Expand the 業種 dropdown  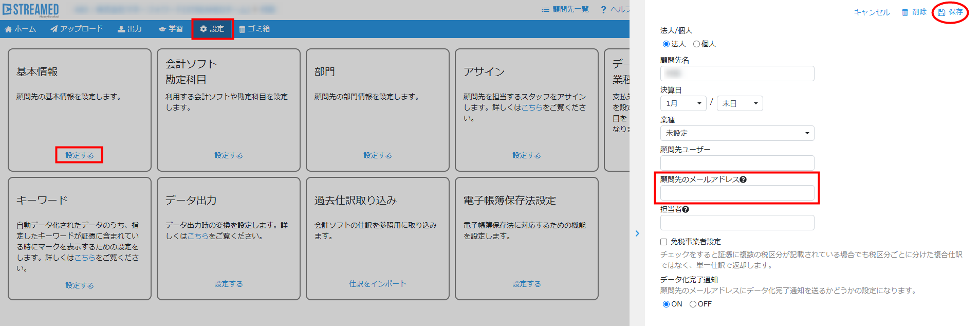(737, 133)
